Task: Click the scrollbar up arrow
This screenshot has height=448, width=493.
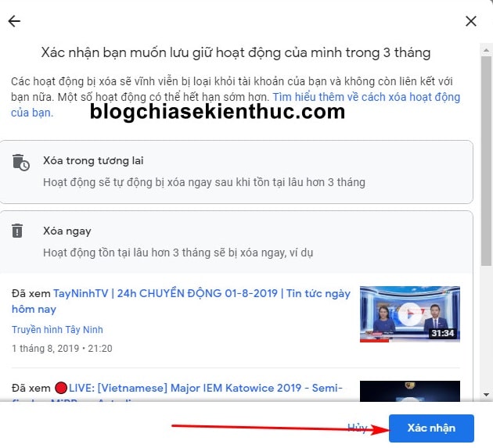Action: click(486, 50)
